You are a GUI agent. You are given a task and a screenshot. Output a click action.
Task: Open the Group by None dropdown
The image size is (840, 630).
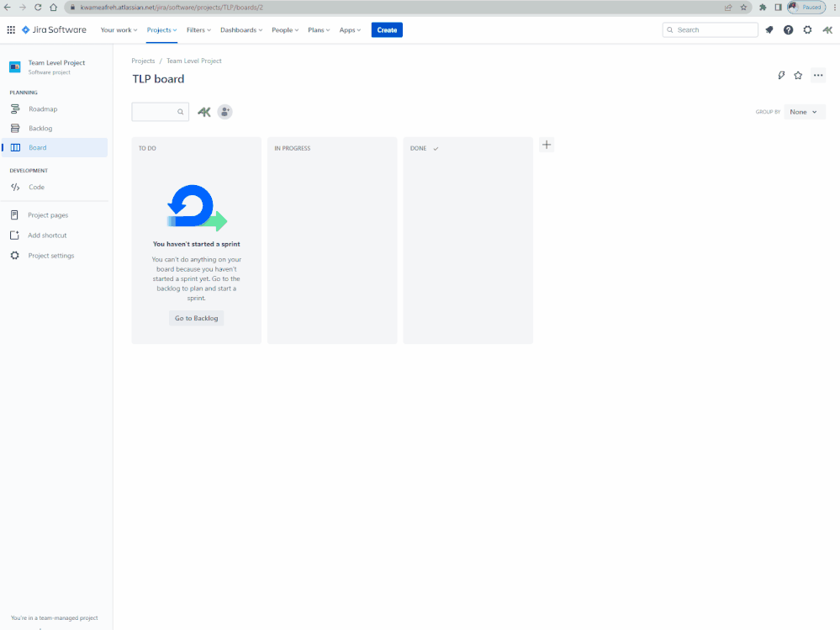(x=803, y=111)
